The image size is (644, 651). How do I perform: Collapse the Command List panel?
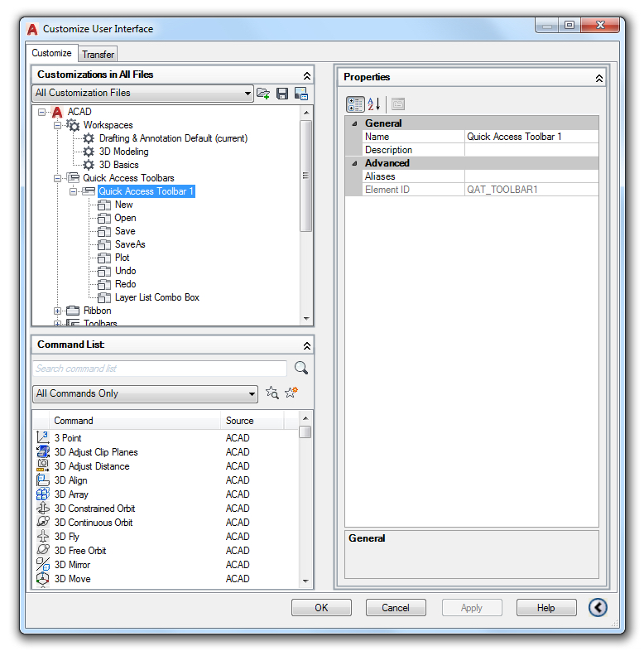(306, 345)
